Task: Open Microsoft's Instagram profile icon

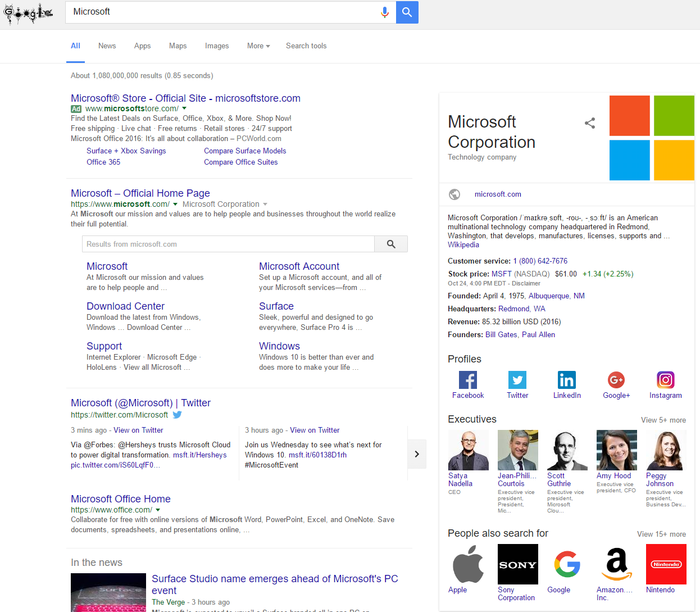Action: [x=665, y=380]
